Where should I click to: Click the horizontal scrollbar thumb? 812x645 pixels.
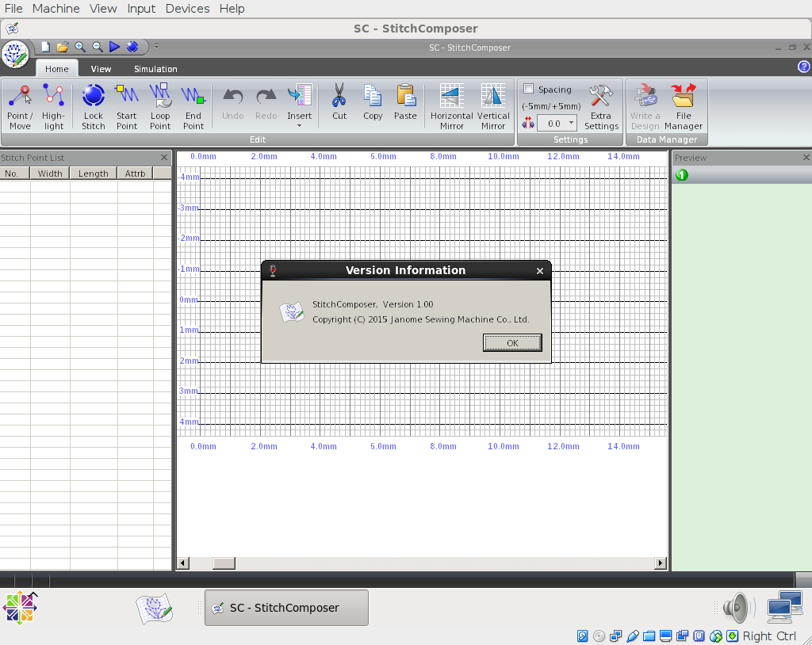224,563
